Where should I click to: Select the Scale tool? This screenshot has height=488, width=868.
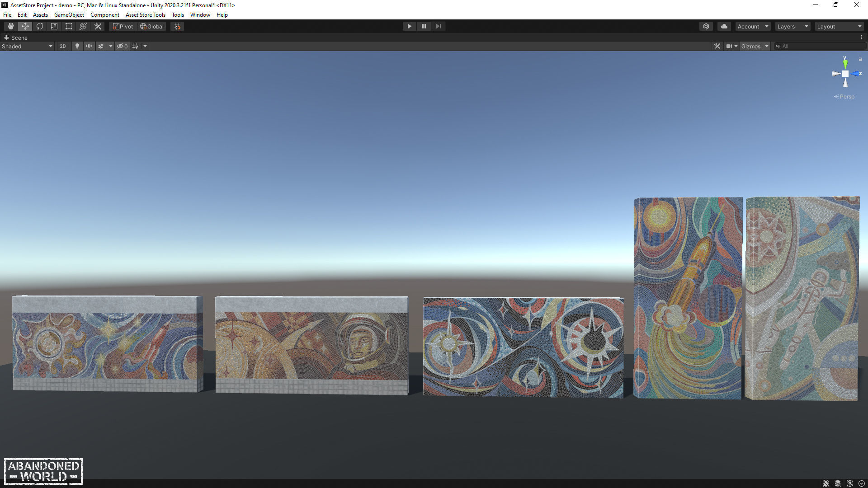click(x=54, y=26)
